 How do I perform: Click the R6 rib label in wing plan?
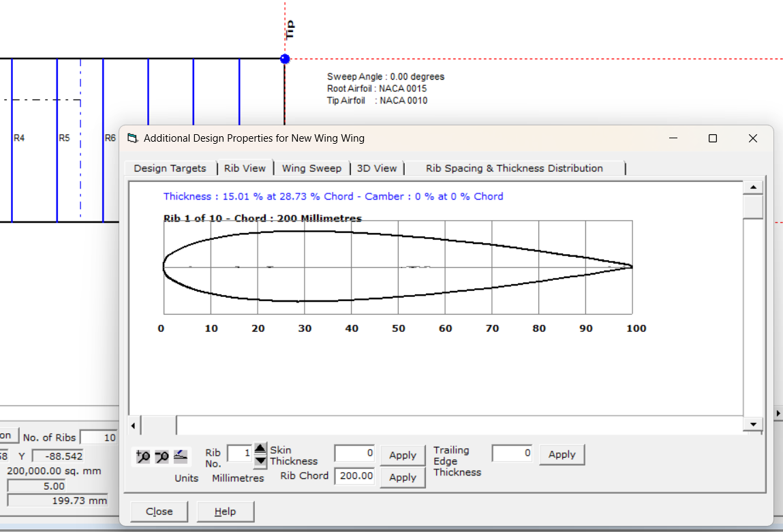point(110,138)
